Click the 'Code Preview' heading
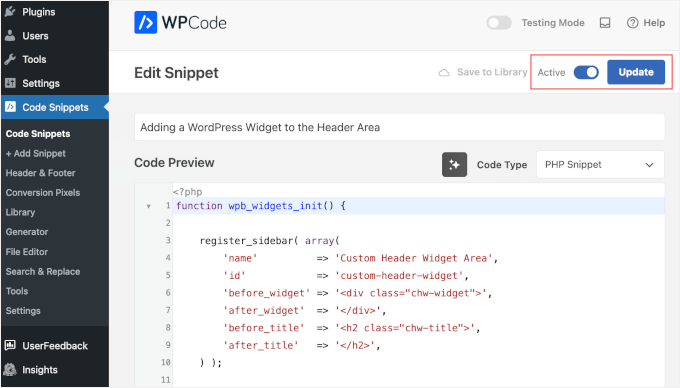Viewport: 680px width, 388px height. coord(174,163)
